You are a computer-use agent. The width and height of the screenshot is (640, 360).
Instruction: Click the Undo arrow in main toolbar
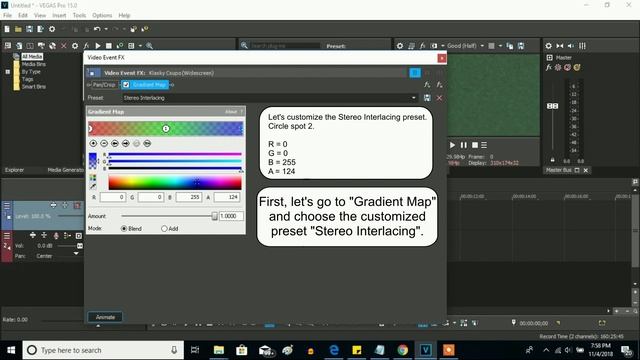pyautogui.click(x=97, y=29)
